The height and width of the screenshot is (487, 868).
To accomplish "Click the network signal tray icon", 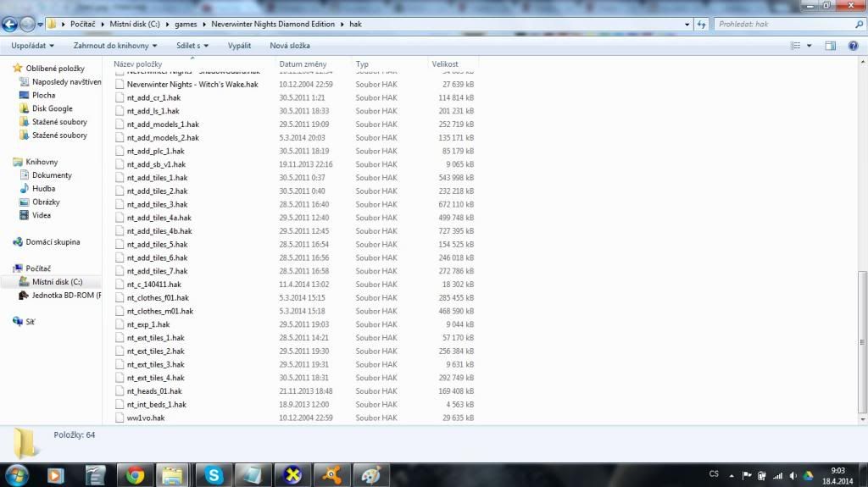I will [x=778, y=476].
